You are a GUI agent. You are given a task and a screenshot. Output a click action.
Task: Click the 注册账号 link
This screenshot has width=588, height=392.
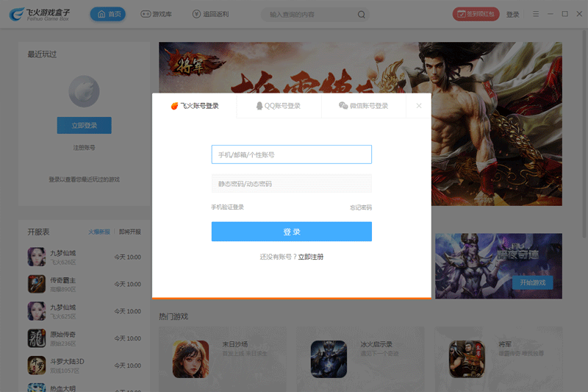pos(84,148)
